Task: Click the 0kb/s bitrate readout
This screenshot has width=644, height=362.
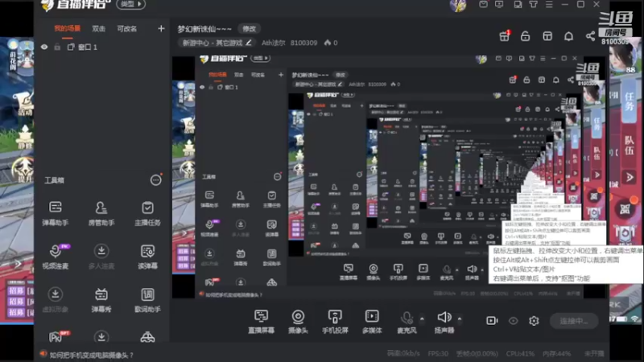Action: click(x=403, y=353)
